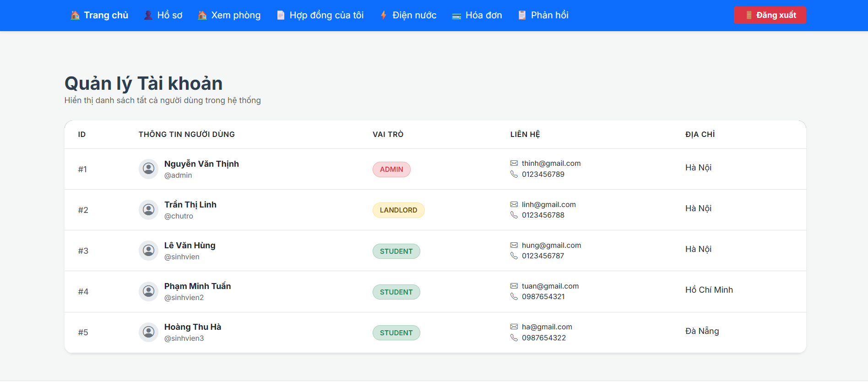Select the Phạm Minh Tuấn user row
The image size is (868, 382).
coord(435,291)
